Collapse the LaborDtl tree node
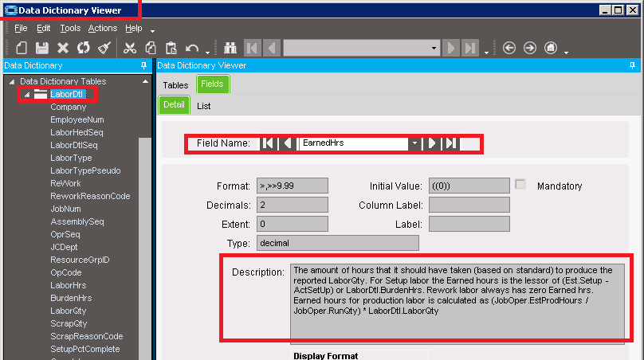 click(26, 95)
